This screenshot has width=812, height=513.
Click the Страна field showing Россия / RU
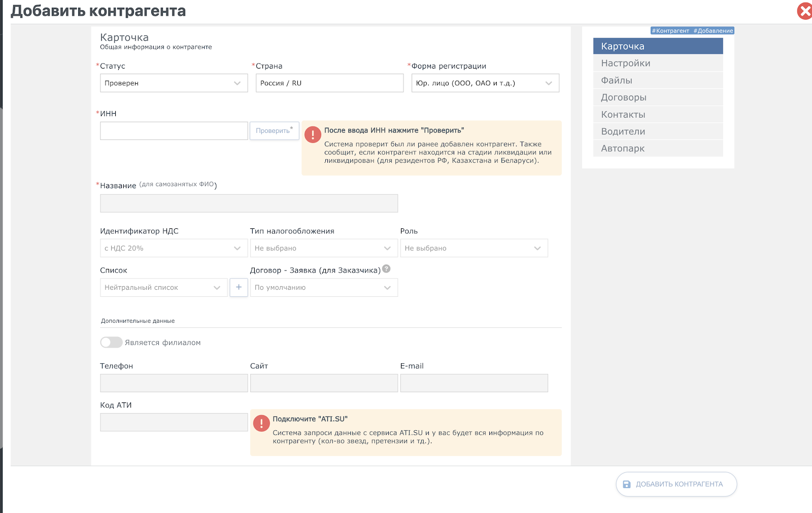[329, 83]
